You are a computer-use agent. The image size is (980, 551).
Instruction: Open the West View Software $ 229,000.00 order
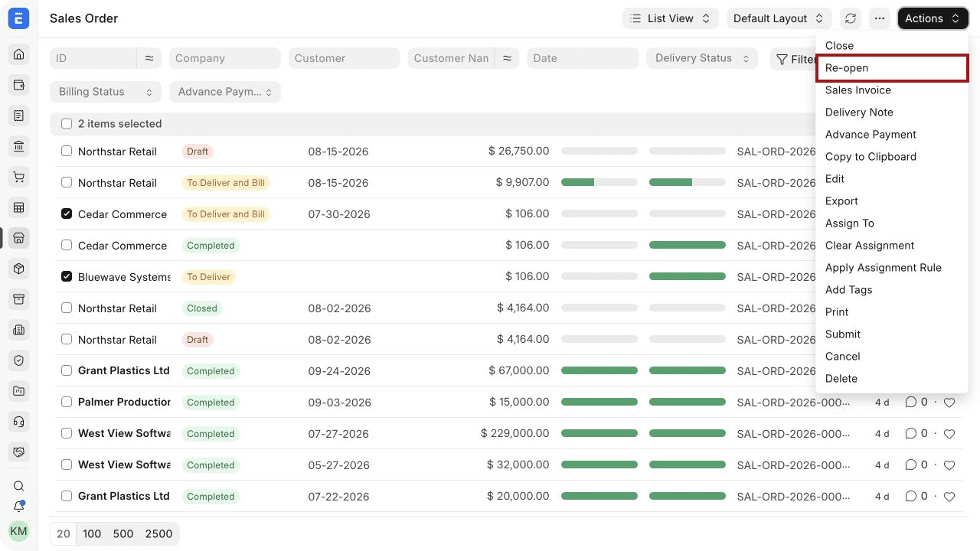tap(124, 434)
